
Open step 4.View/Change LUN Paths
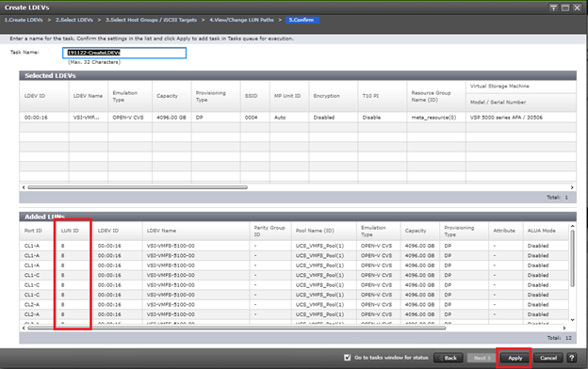(241, 20)
